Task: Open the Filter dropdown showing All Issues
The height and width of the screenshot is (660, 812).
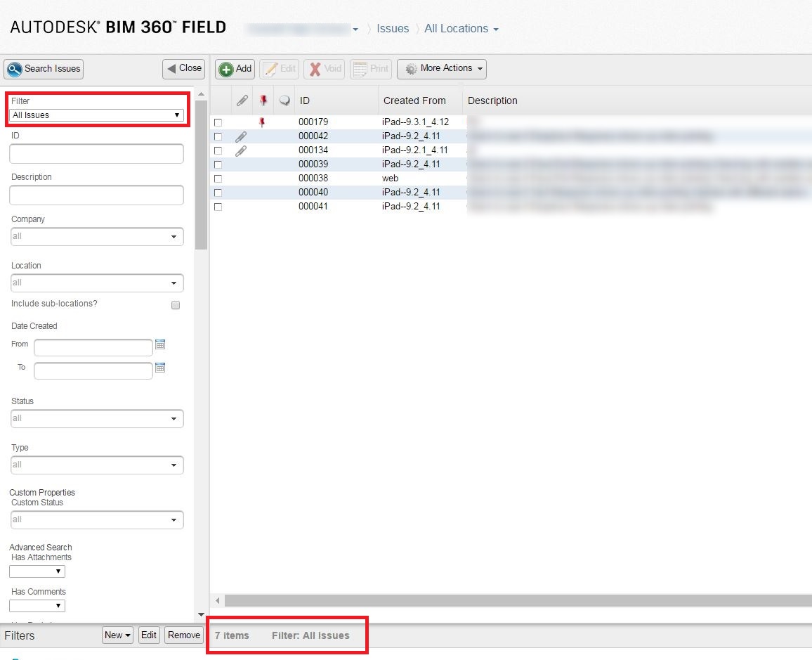Action: point(96,115)
